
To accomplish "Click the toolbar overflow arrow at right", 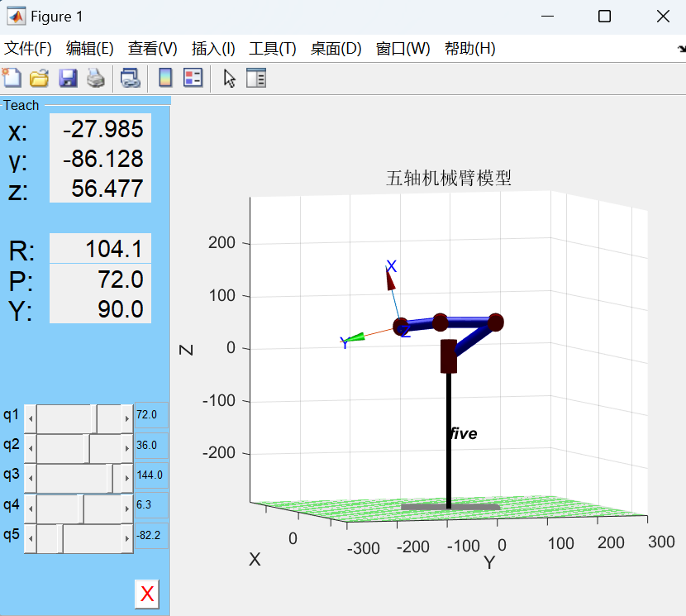I will click(x=682, y=49).
